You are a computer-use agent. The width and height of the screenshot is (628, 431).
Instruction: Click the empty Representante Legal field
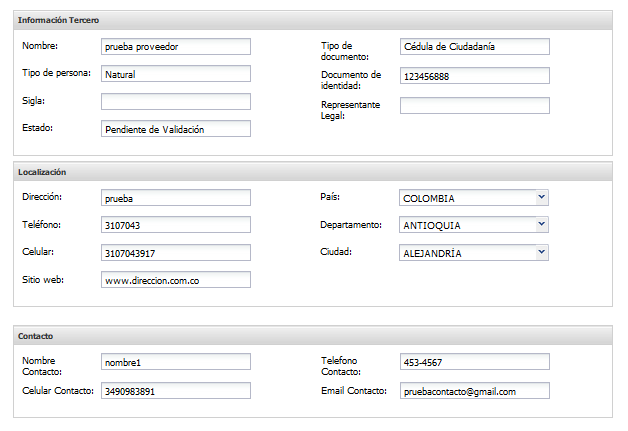point(474,106)
